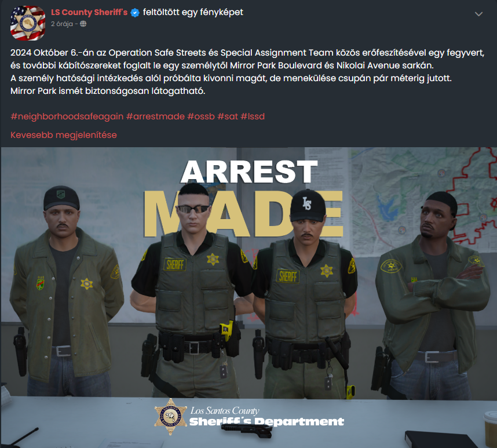
Task: Click the Sheriff's Department star badge logo in photo
Action: pyautogui.click(x=170, y=417)
